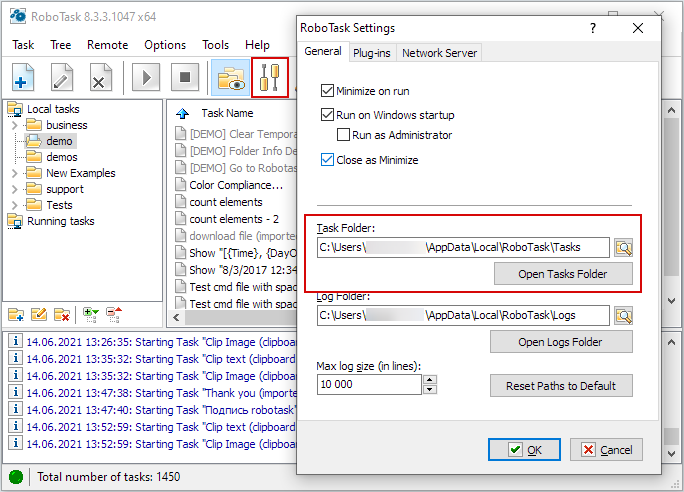The image size is (684, 492).
Task: Expand the New Examples folder
Action: point(14,173)
